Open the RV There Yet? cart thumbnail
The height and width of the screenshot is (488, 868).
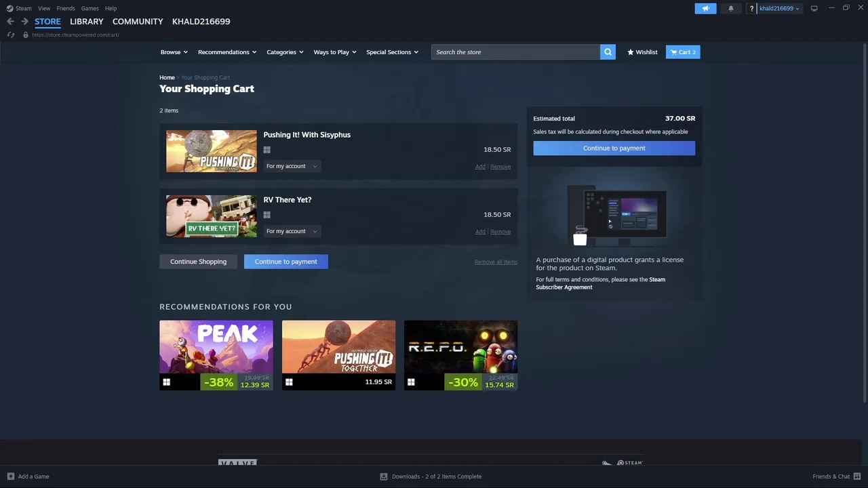(x=212, y=216)
